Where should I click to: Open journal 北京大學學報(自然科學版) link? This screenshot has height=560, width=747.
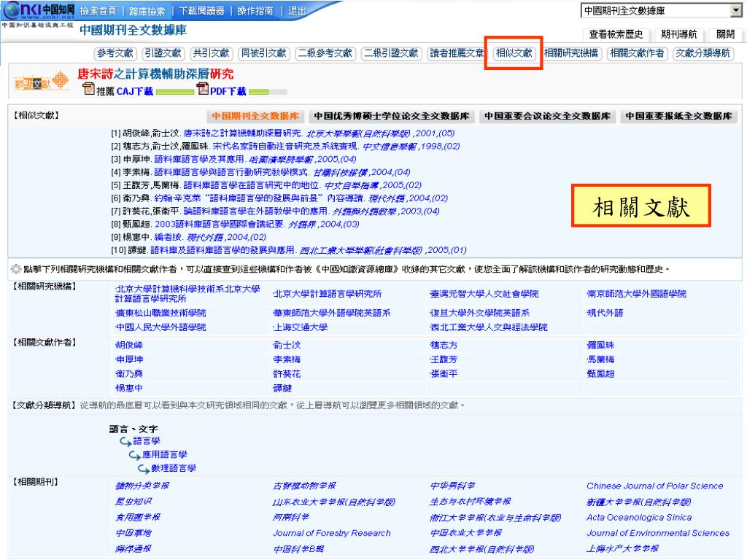coord(358,133)
